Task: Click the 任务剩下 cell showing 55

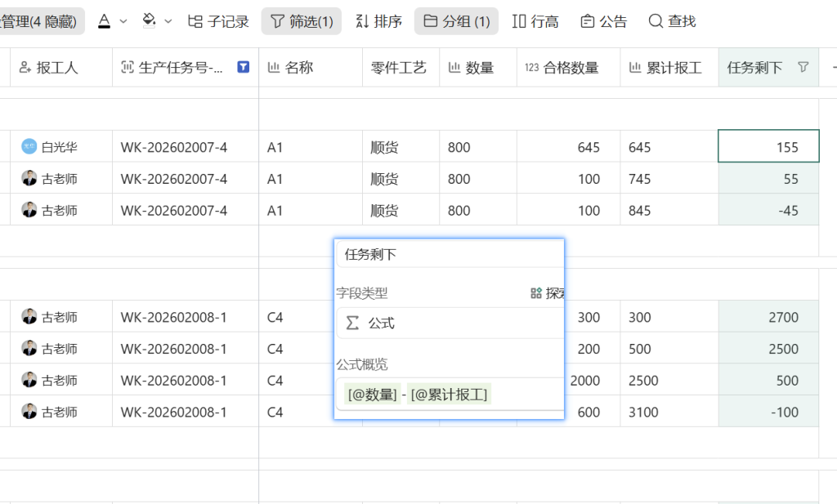Action: [x=768, y=179]
